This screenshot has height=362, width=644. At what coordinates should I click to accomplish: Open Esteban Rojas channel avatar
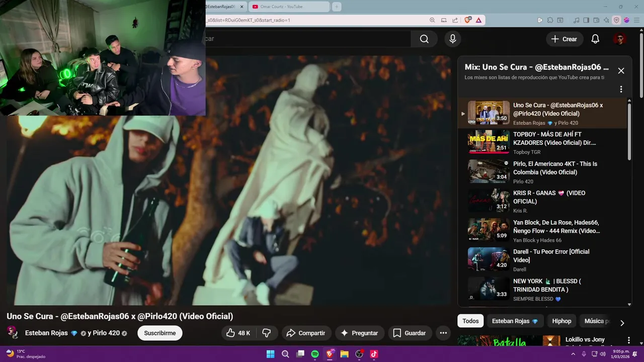tap(13, 332)
